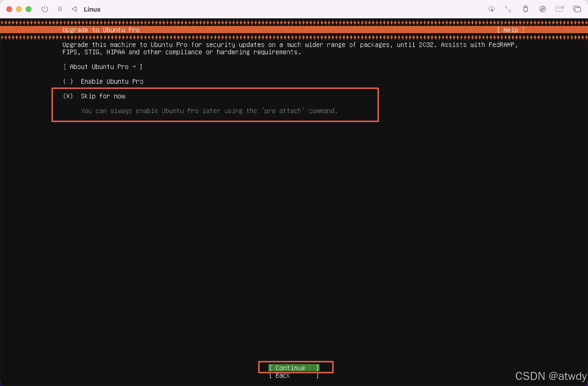
Task: Maximize the Linux VM window
Action: pos(29,9)
